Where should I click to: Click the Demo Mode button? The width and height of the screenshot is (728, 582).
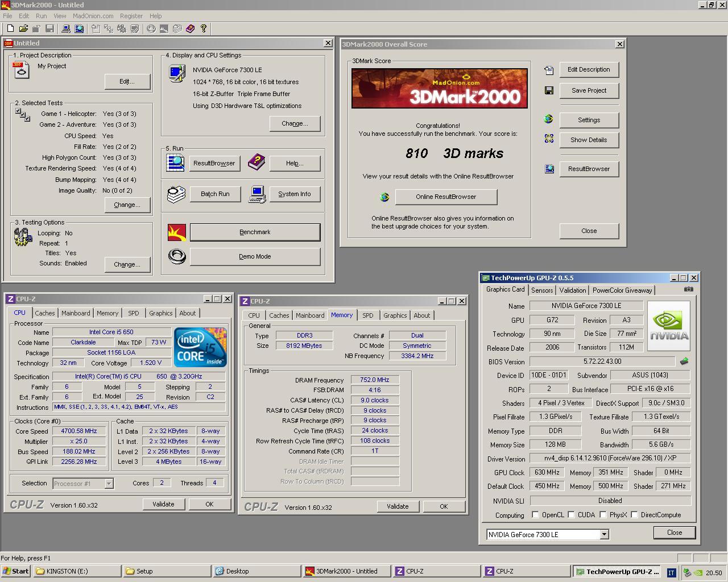click(255, 256)
